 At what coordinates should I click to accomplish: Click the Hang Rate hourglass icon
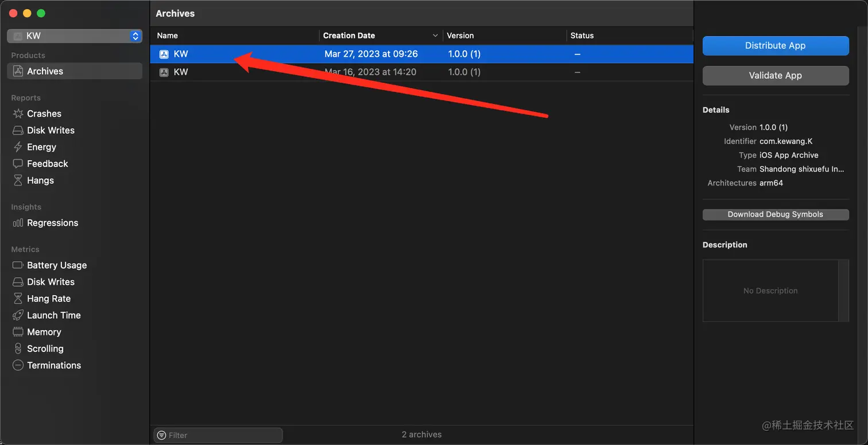click(x=18, y=299)
